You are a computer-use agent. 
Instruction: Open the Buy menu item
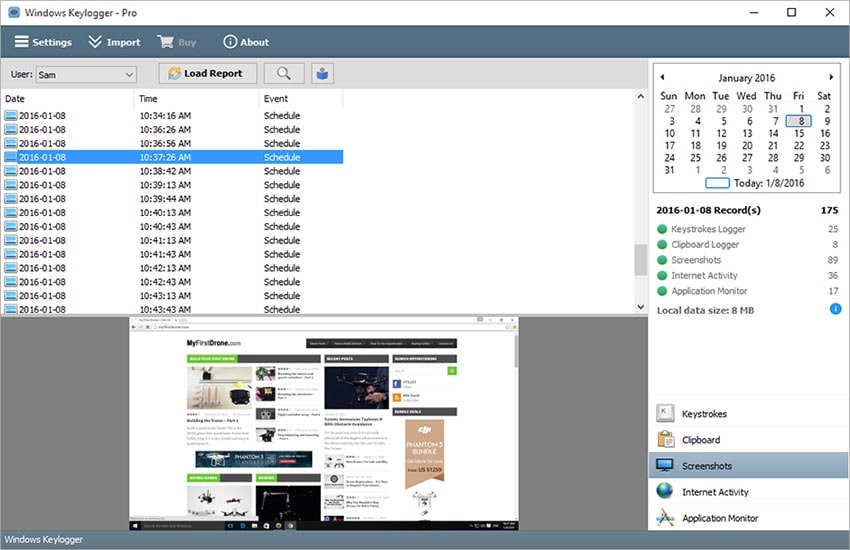177,42
